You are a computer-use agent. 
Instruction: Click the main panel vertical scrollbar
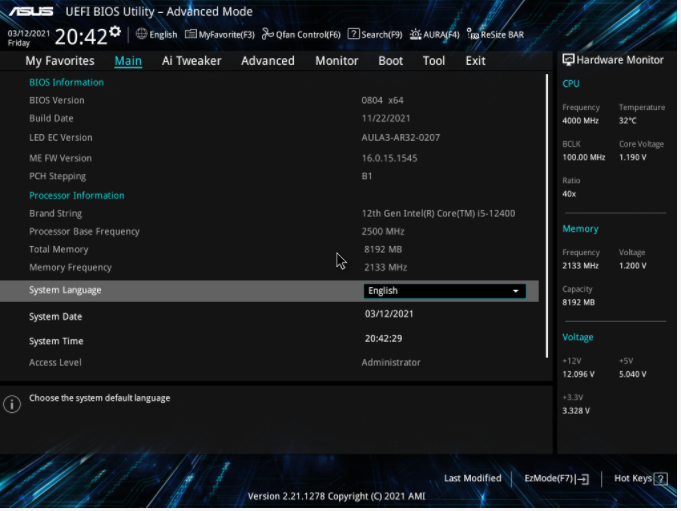point(547,216)
